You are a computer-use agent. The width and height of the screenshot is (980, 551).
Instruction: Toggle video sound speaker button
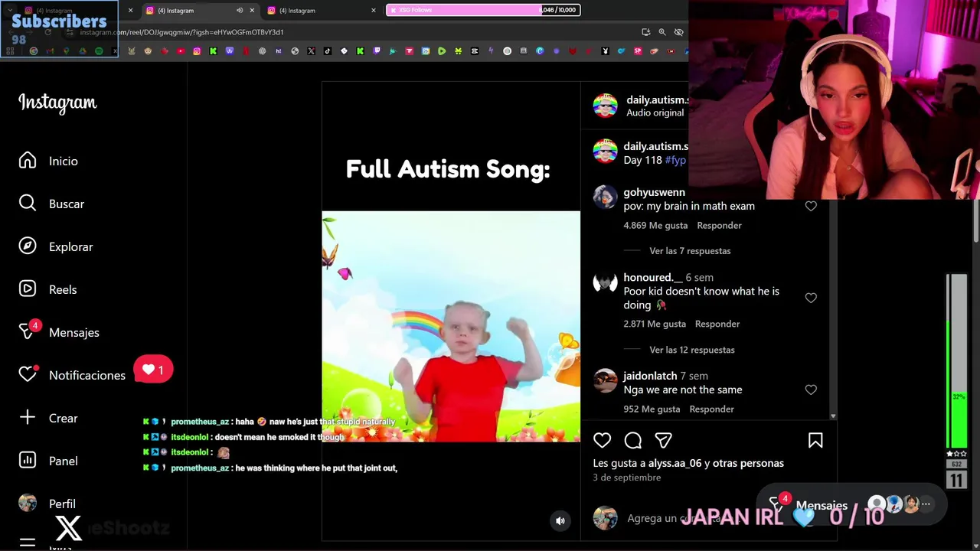click(x=560, y=520)
